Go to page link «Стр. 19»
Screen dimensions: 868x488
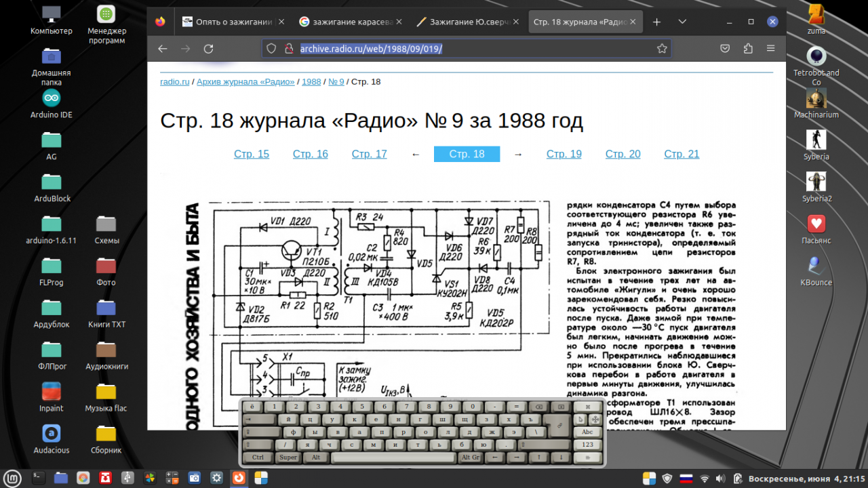[x=564, y=154]
